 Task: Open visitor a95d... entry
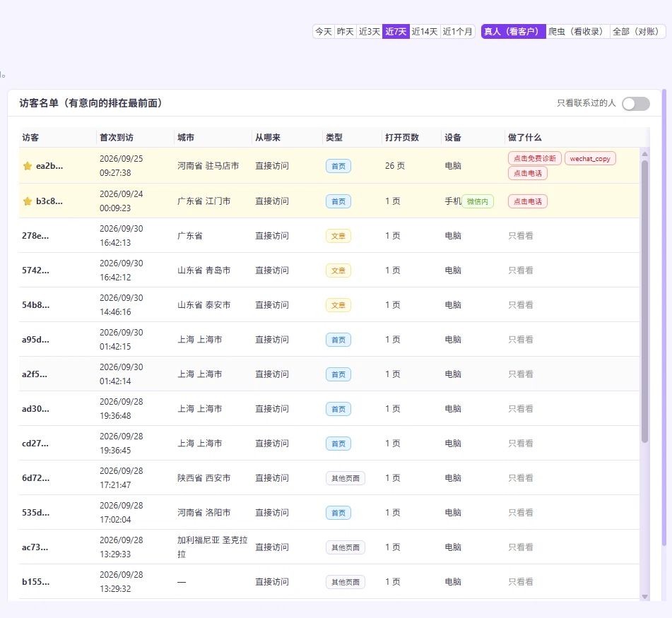(35, 340)
